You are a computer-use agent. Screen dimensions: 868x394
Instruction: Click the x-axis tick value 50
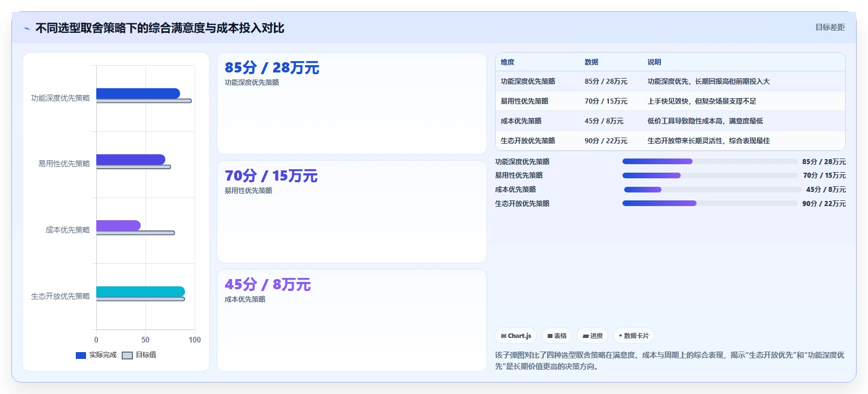[x=145, y=340]
